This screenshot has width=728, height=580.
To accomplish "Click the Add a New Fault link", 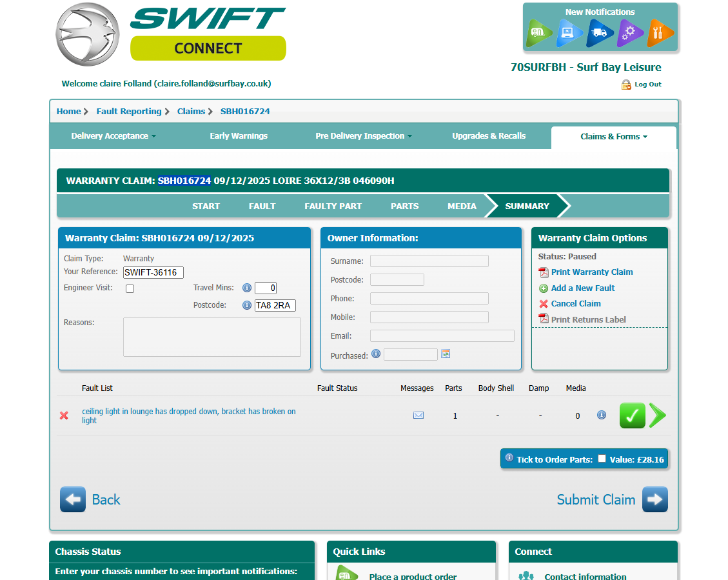I will 583,288.
